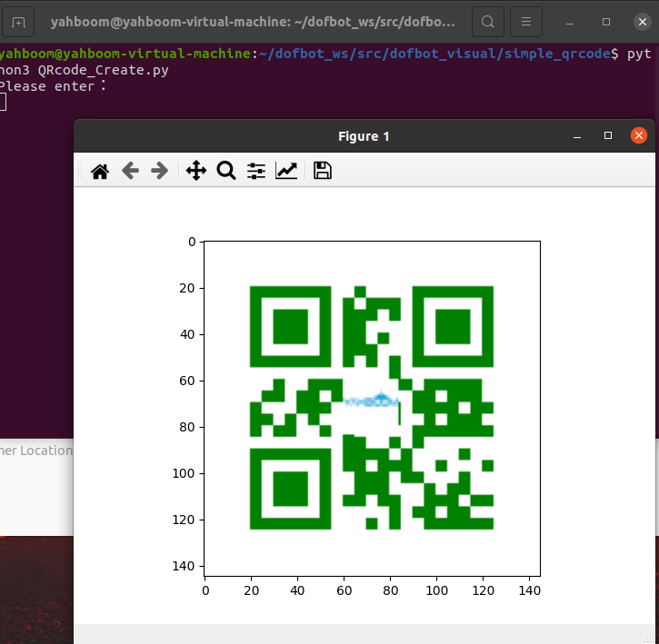Click the 'Please enter' prompt in terminal
Viewport: 659px width, 644px height.
[x=53, y=86]
